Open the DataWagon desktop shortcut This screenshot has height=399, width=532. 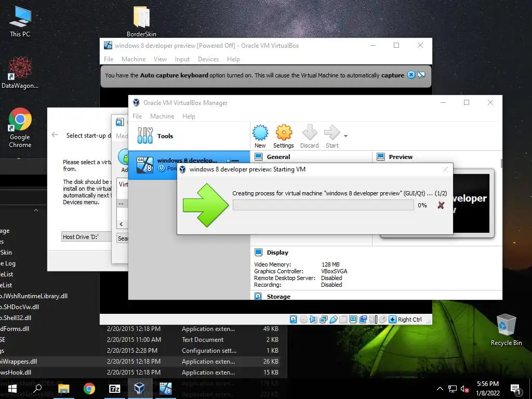tap(20, 73)
